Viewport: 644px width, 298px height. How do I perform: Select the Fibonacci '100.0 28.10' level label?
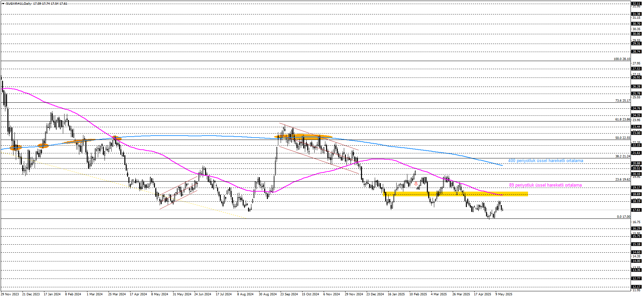622,59
